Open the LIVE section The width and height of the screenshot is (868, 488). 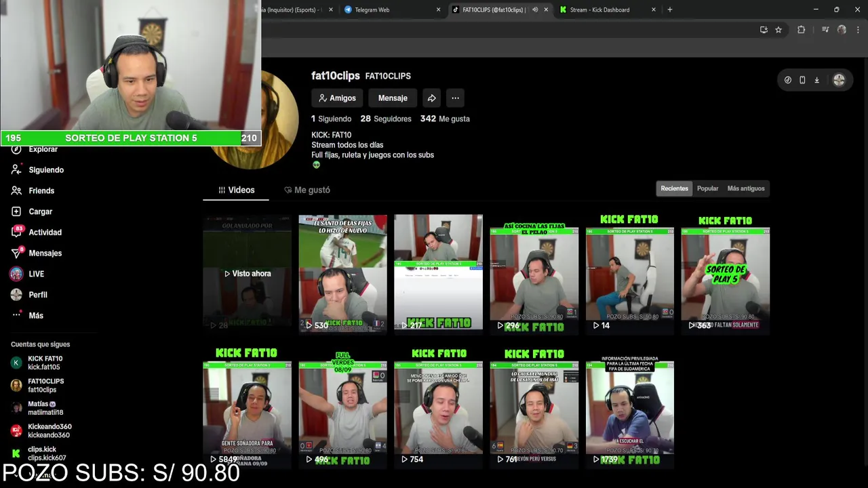28,274
